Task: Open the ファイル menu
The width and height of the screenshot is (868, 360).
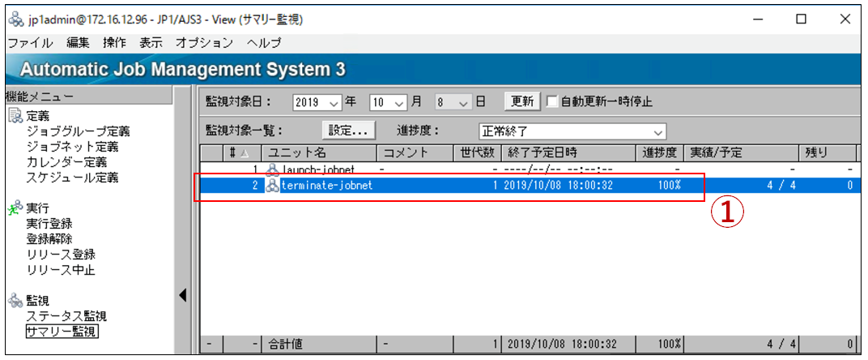Action: point(30,43)
